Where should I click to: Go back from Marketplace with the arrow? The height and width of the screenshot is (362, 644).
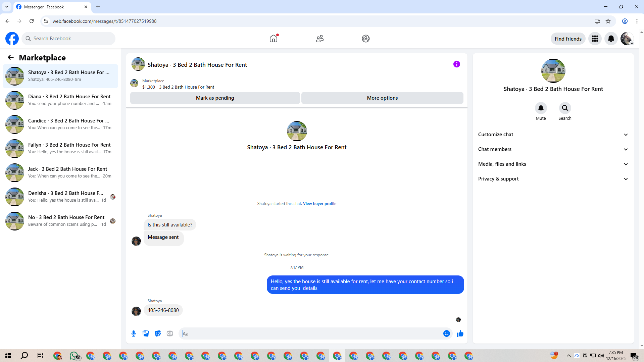pyautogui.click(x=11, y=57)
